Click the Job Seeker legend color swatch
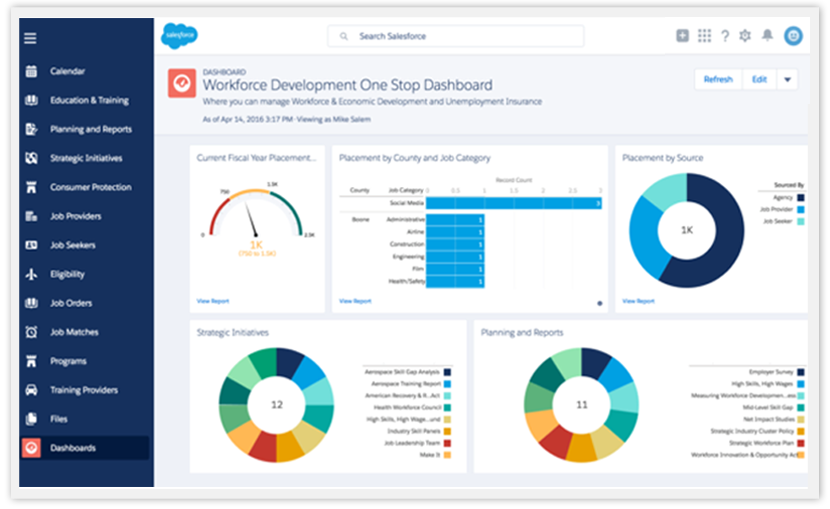830x509 pixels. coord(800,221)
